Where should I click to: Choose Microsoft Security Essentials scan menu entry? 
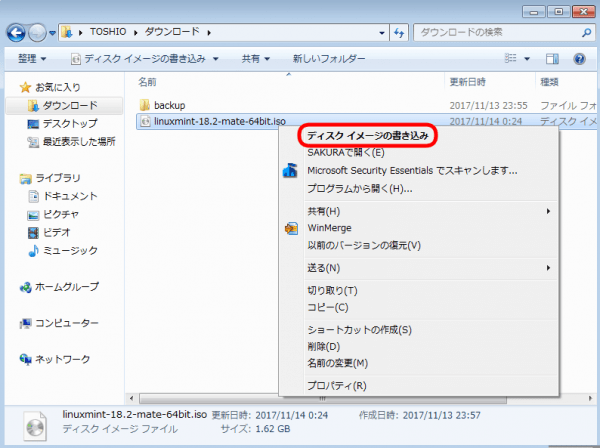click(412, 170)
